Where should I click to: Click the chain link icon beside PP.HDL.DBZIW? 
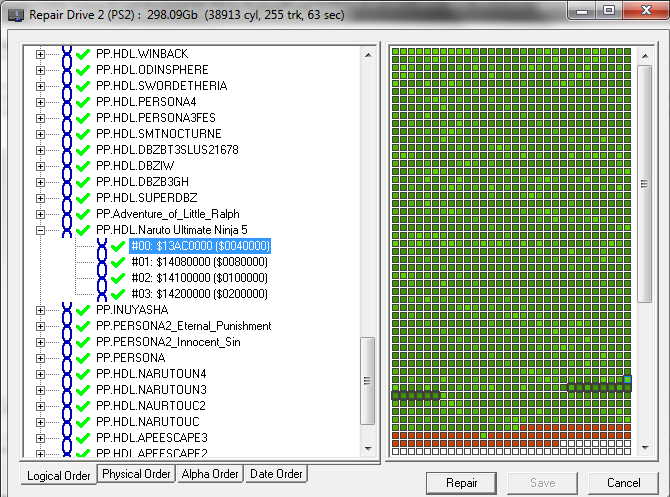tap(67, 166)
